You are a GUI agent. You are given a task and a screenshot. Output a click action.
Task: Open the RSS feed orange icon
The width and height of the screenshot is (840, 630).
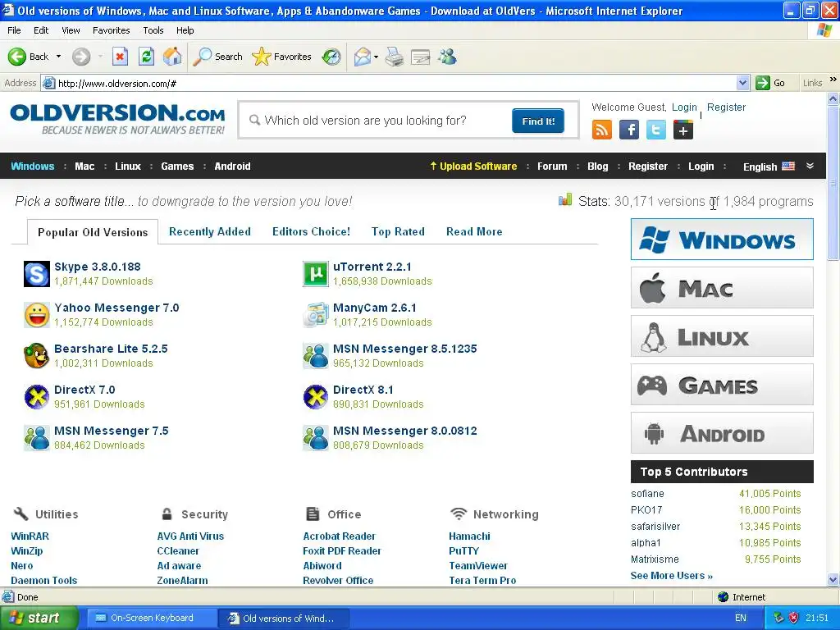601,130
